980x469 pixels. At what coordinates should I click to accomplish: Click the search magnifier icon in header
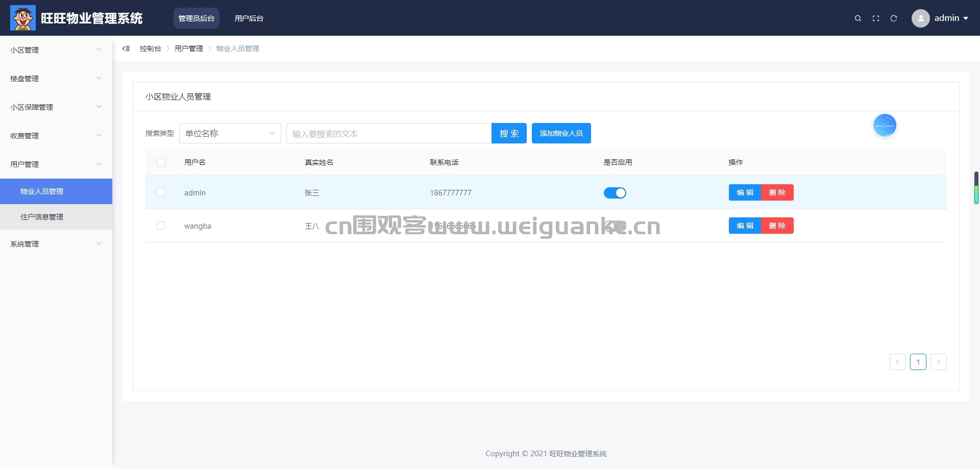coord(858,18)
